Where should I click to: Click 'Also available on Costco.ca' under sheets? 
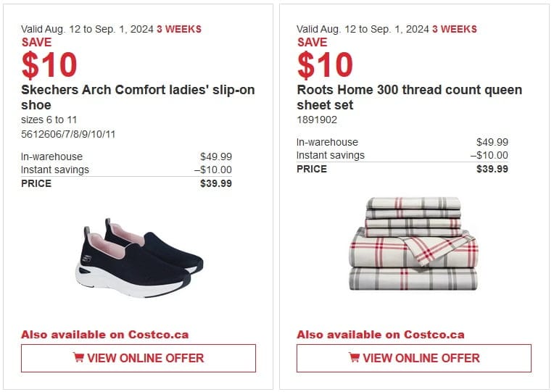pyautogui.click(x=381, y=335)
